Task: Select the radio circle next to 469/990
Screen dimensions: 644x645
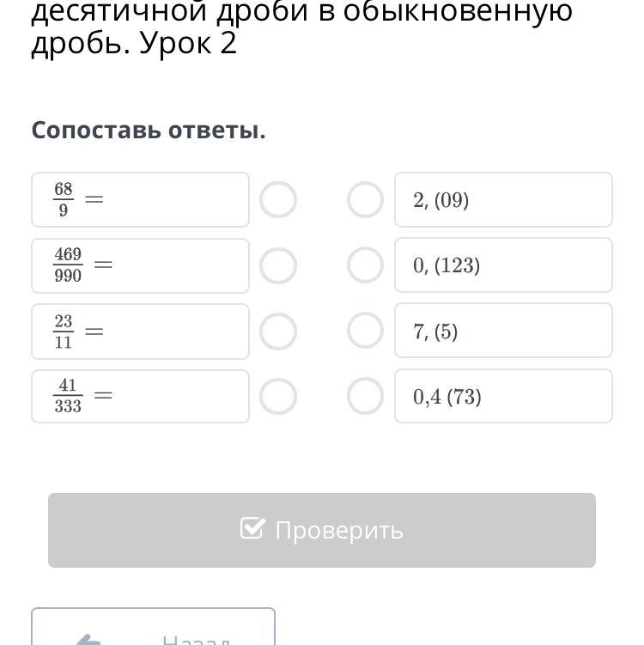Action: coord(278,266)
